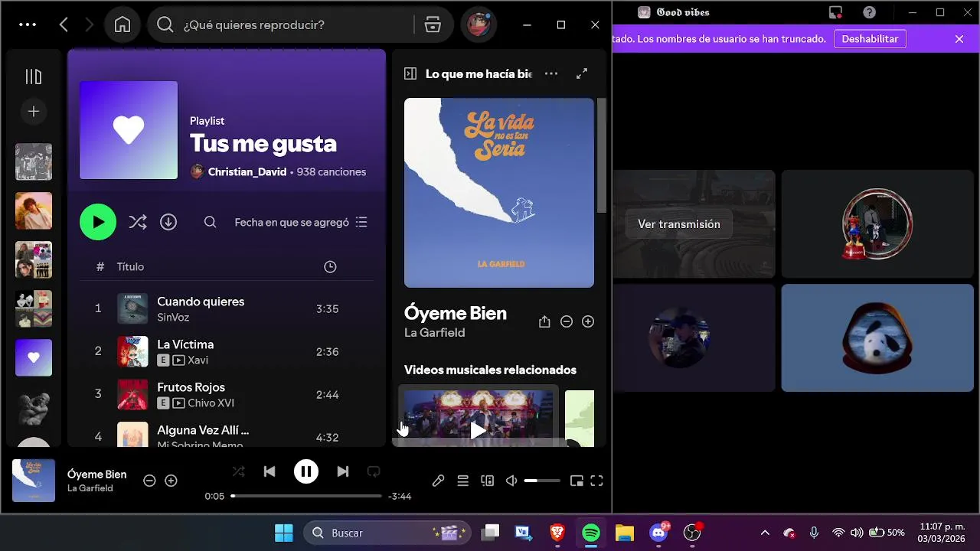Select the song Alguna Vez Allí
This screenshot has height=551, width=980.
coord(203,430)
